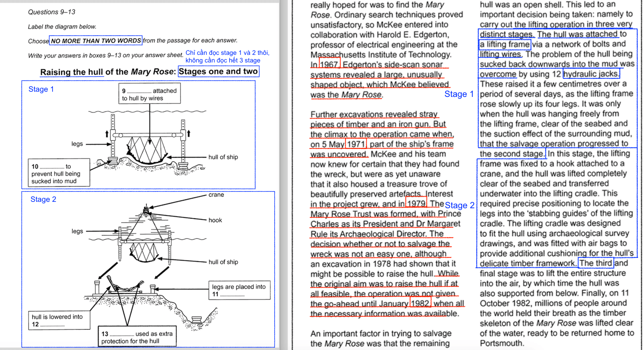Select the boxed words "The third"
The image size is (644, 350).
(596, 263)
